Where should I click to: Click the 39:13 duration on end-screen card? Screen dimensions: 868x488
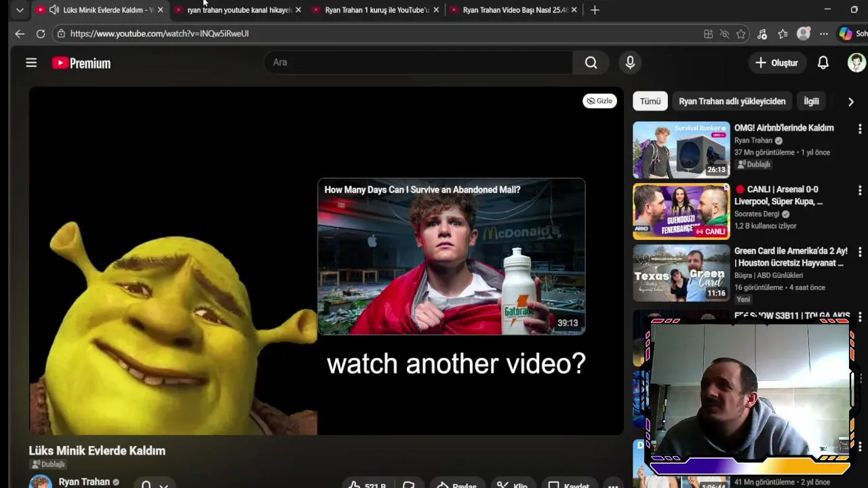pos(568,323)
